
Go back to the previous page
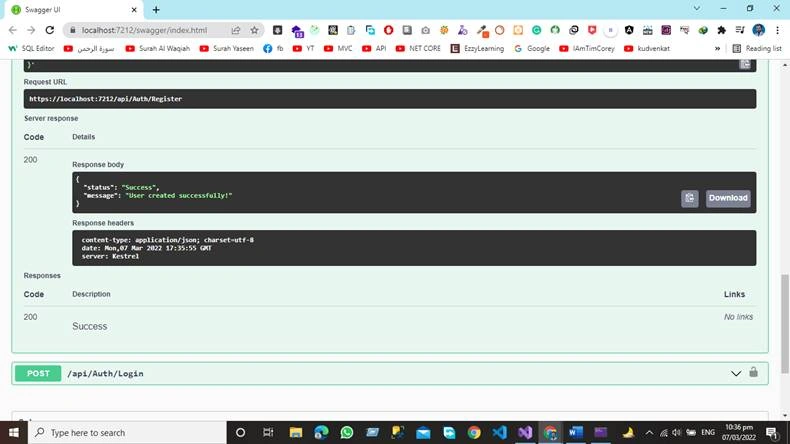pyautogui.click(x=13, y=30)
